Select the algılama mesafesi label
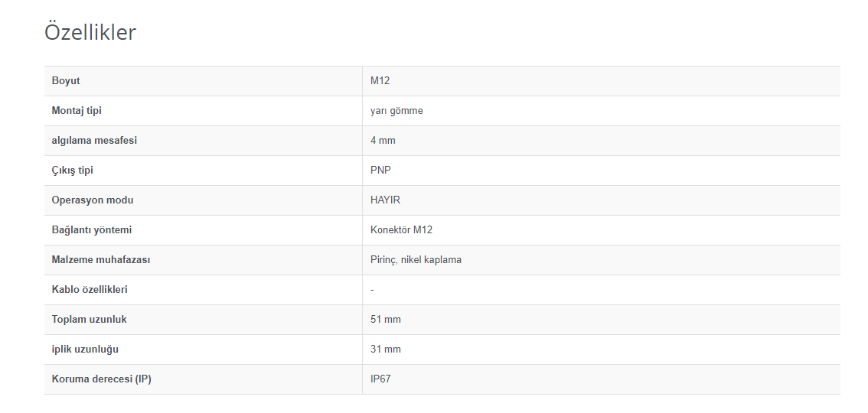 [x=94, y=141]
